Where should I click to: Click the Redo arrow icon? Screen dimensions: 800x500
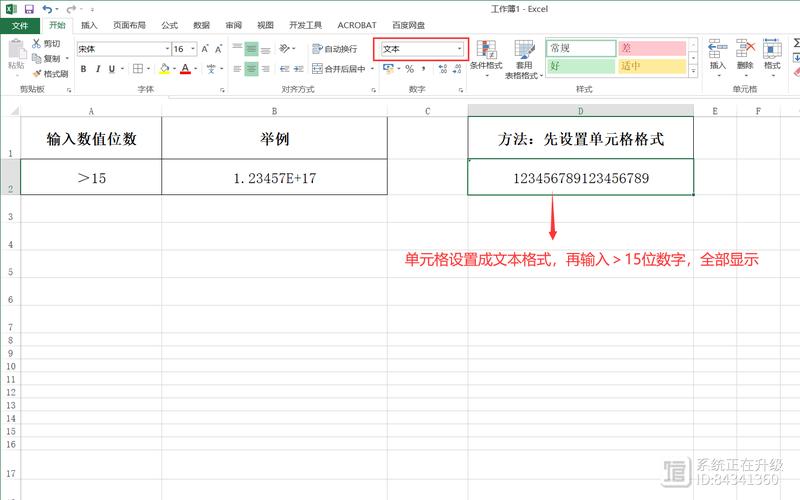click(71, 9)
